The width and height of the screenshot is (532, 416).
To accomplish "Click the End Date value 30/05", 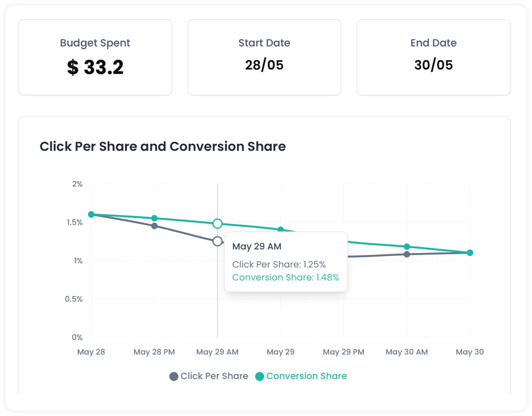I will (x=433, y=65).
